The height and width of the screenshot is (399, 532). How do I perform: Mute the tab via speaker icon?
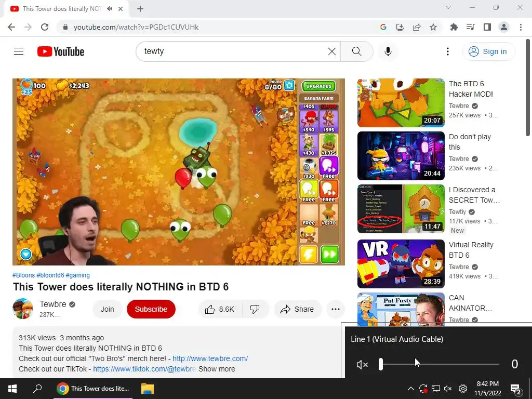[109, 9]
